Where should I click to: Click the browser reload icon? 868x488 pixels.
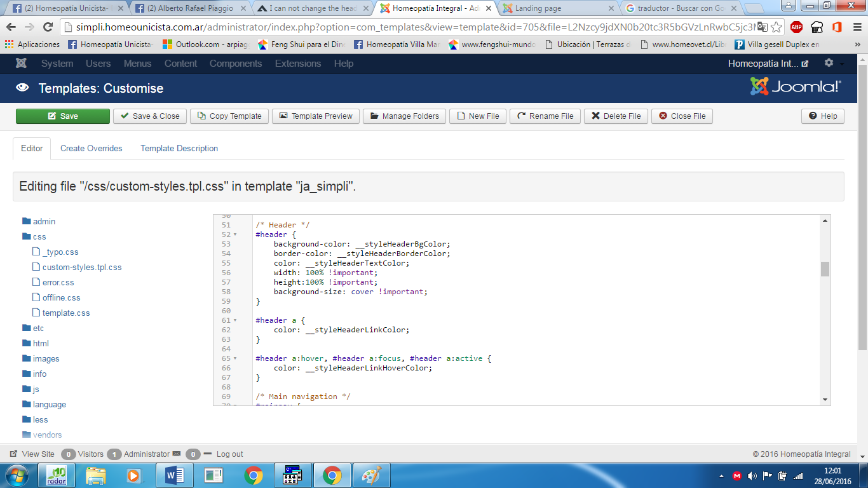point(48,27)
